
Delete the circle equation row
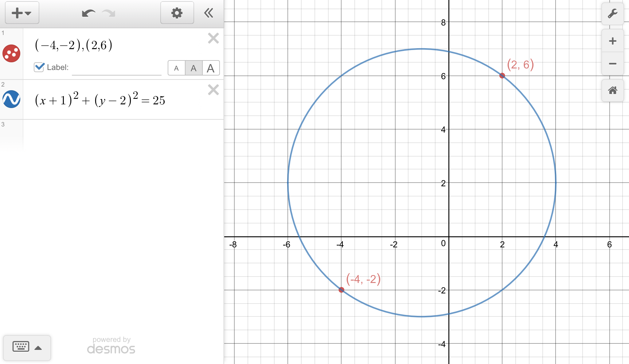tap(213, 90)
